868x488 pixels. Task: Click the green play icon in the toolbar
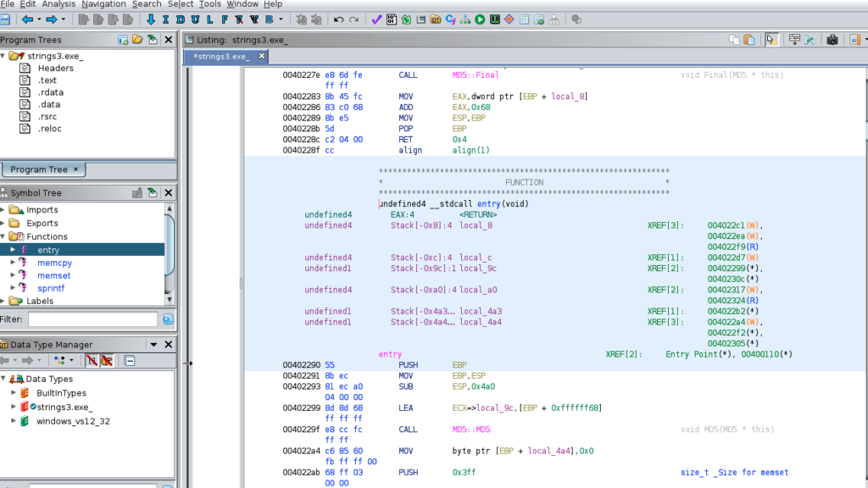tap(480, 20)
